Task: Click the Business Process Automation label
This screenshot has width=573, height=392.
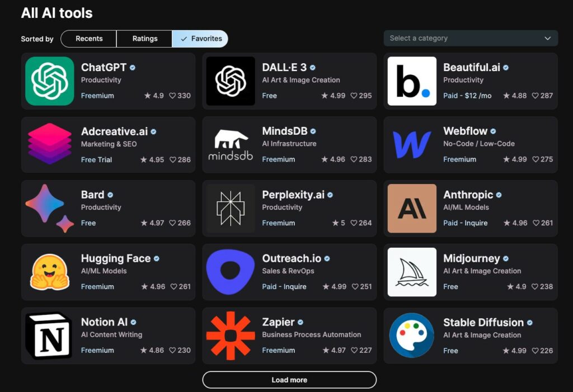Action: [311, 334]
